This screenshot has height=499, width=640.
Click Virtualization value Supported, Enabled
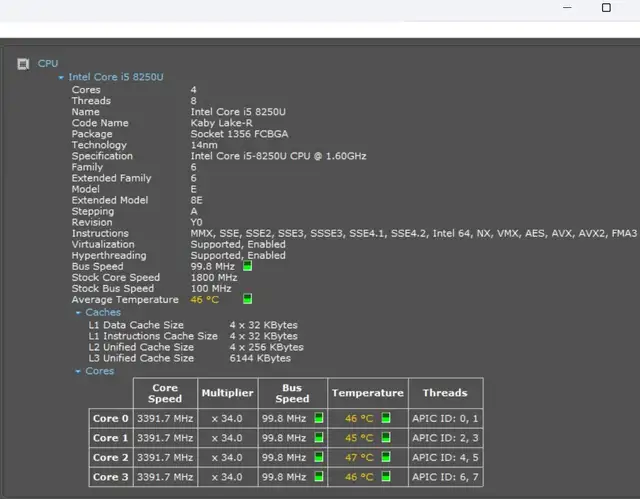point(238,244)
